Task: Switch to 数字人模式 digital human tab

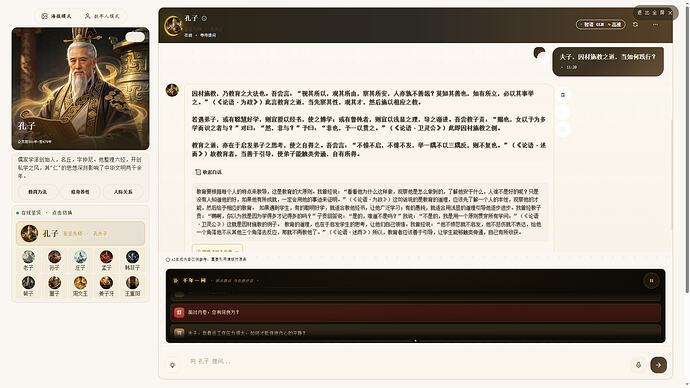Action: [102, 16]
